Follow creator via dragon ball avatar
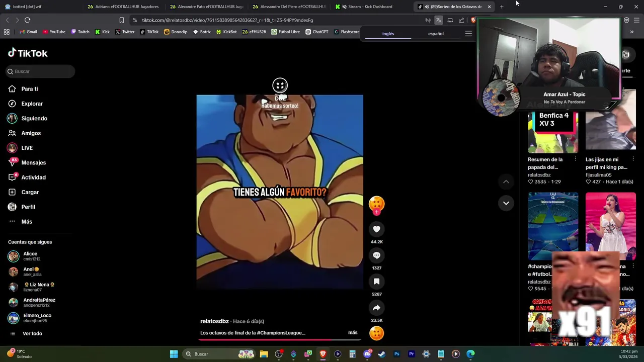Viewport: 644px width, 362px height. coord(376,204)
